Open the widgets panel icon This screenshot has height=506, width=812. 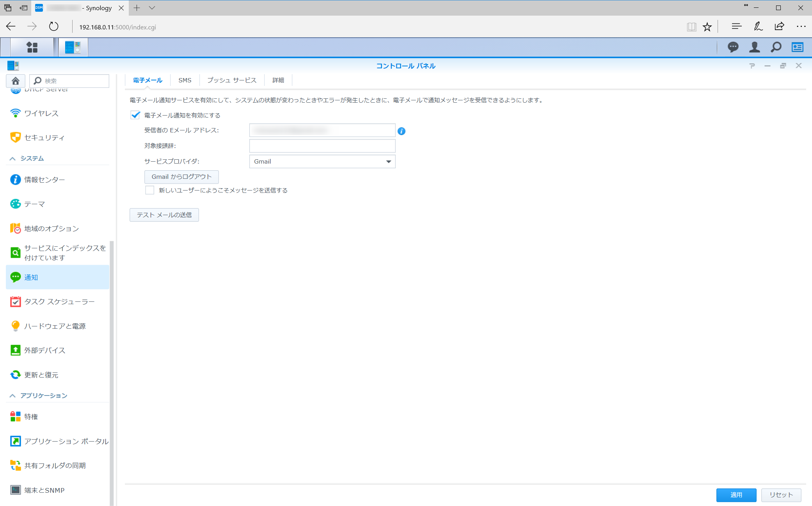pos(797,47)
